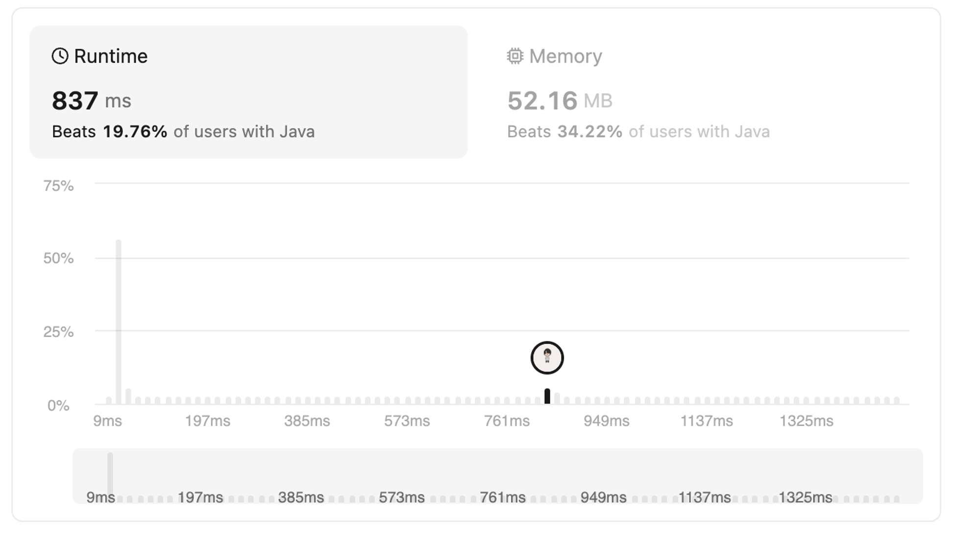The width and height of the screenshot is (980, 548).
Task: Click the second short bar beside tallest bar
Action: 128,396
